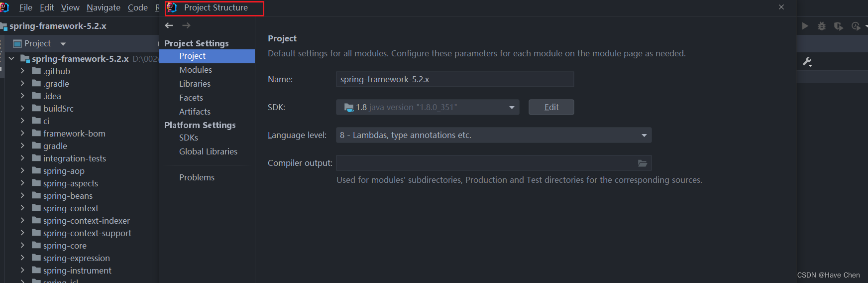Select the .idea folder row
This screenshot has width=868, height=283.
[82, 96]
